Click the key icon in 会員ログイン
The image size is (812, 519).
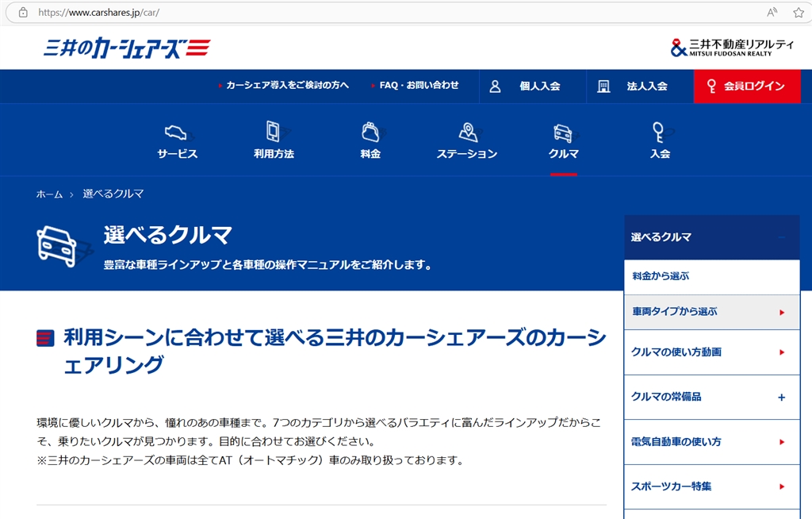click(711, 86)
